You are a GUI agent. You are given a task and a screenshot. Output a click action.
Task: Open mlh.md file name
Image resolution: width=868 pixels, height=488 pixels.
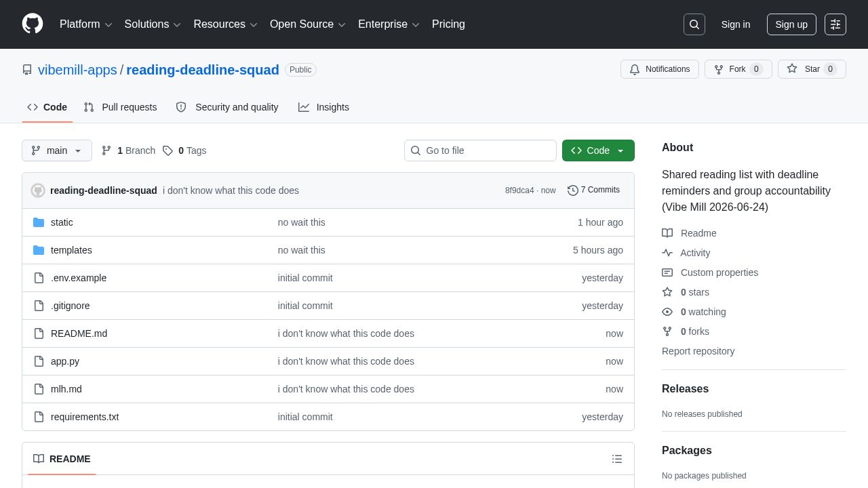point(66,389)
